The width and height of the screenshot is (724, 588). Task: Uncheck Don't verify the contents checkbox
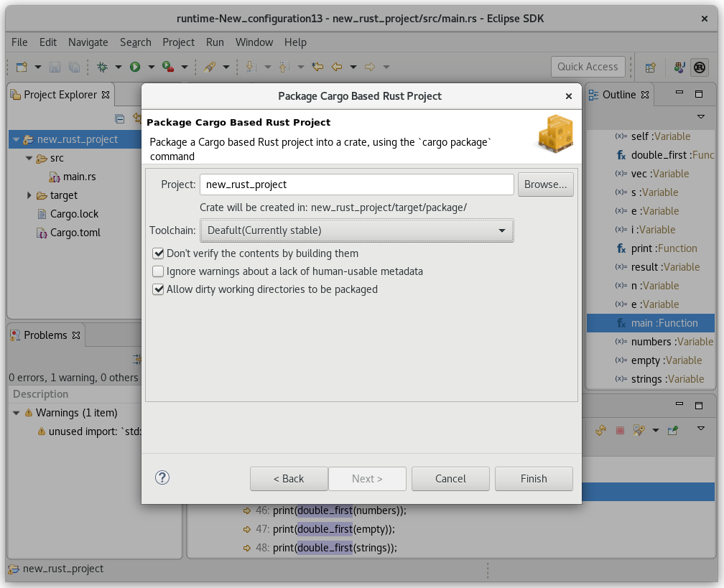pos(158,253)
